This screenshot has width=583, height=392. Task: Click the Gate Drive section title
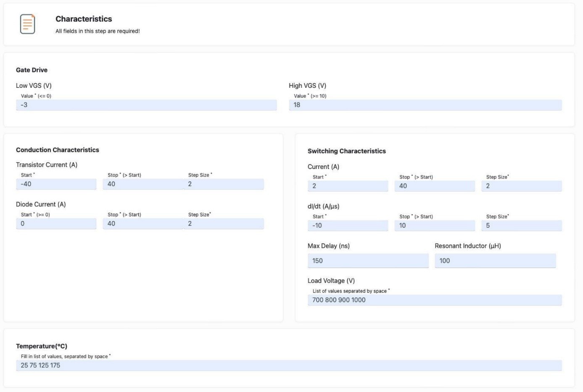tap(32, 70)
